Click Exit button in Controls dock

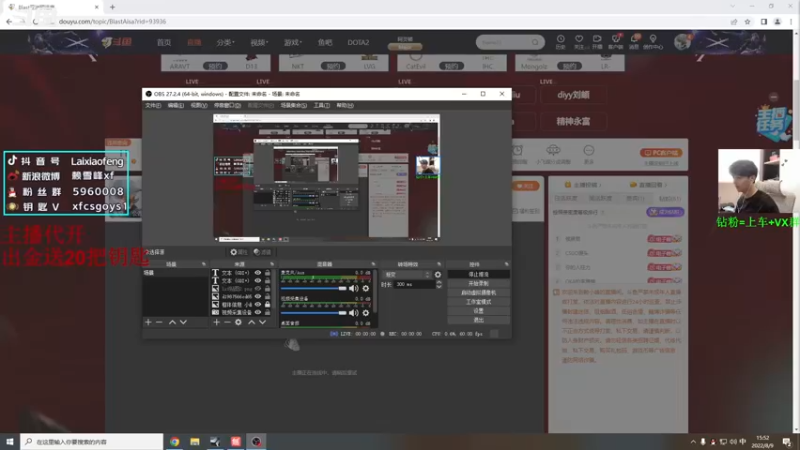tap(478, 320)
